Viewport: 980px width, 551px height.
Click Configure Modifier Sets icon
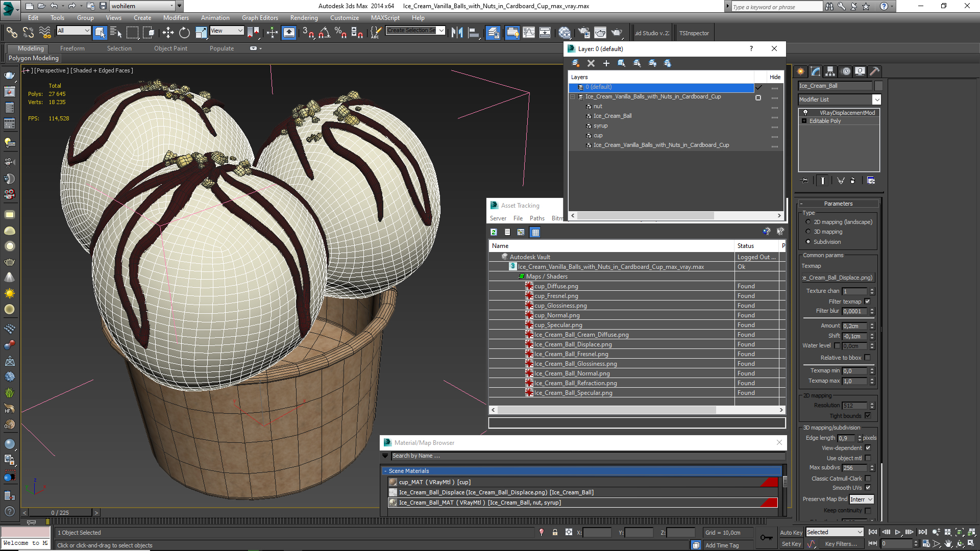[x=871, y=181]
